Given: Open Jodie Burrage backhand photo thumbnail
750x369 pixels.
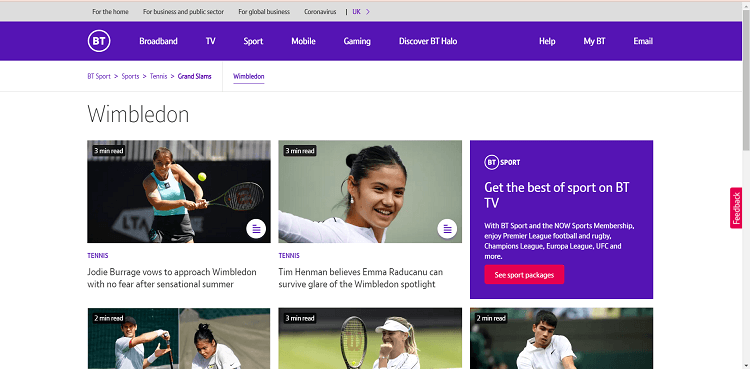Looking at the screenshot, I should tap(179, 191).
